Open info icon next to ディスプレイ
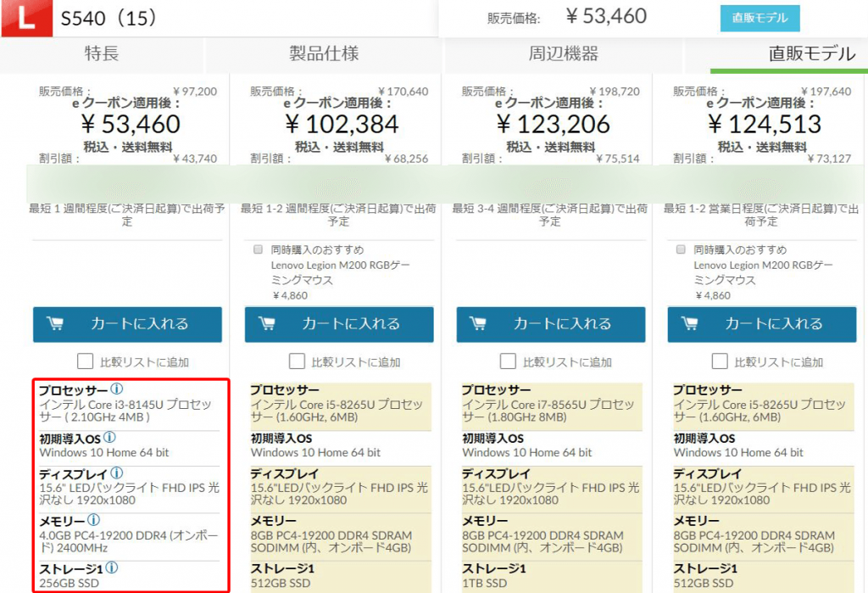This screenshot has width=868, height=593. (117, 473)
